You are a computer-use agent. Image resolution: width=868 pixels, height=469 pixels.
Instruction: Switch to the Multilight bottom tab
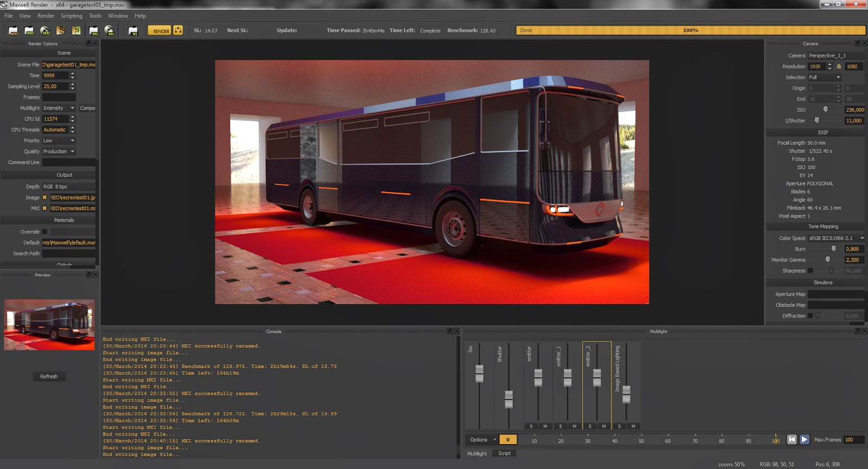[x=477, y=453]
